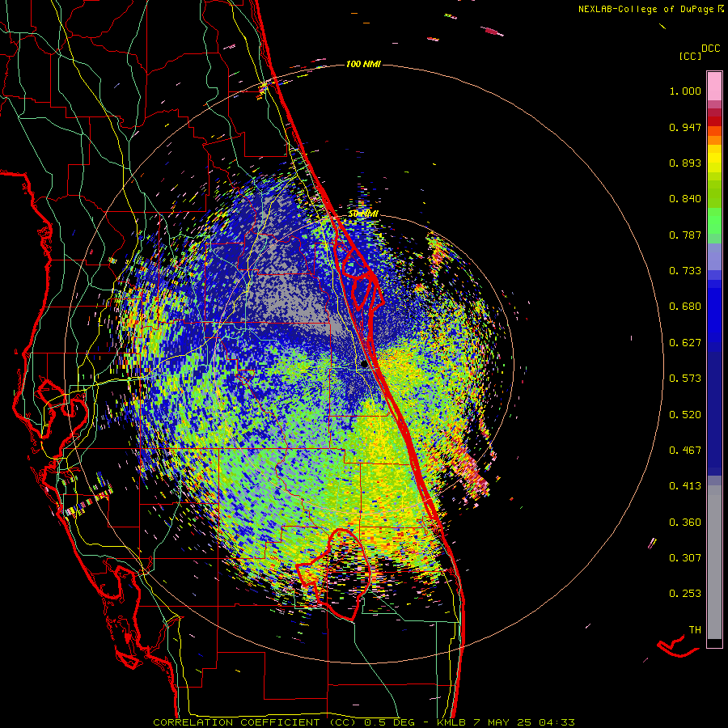Click the 0.787 scale value
Image resolution: width=728 pixels, height=728 pixels.
click(x=685, y=235)
